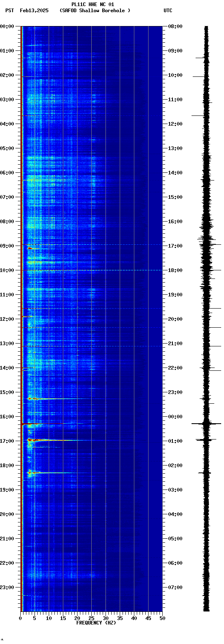Screen dimensions: 224x644
Task: Select the "00:00" label on PST axis
Action: click(7, 26)
